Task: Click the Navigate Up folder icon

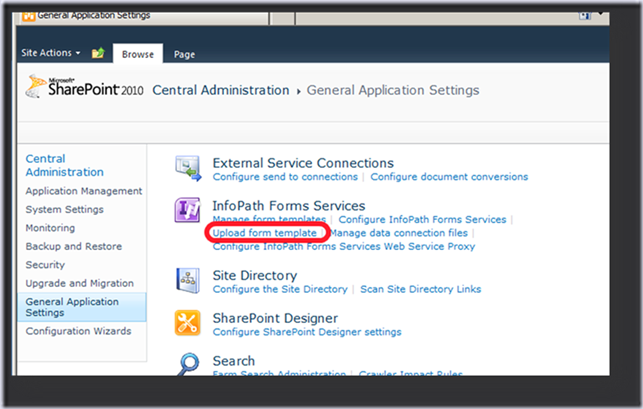Action: click(x=98, y=53)
